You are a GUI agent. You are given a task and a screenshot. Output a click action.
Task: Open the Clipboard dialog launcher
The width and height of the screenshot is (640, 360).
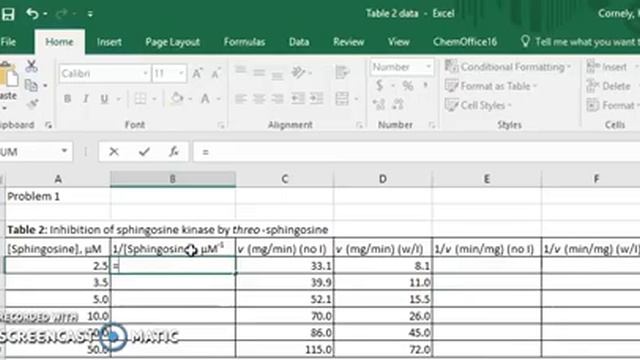tap(49, 125)
